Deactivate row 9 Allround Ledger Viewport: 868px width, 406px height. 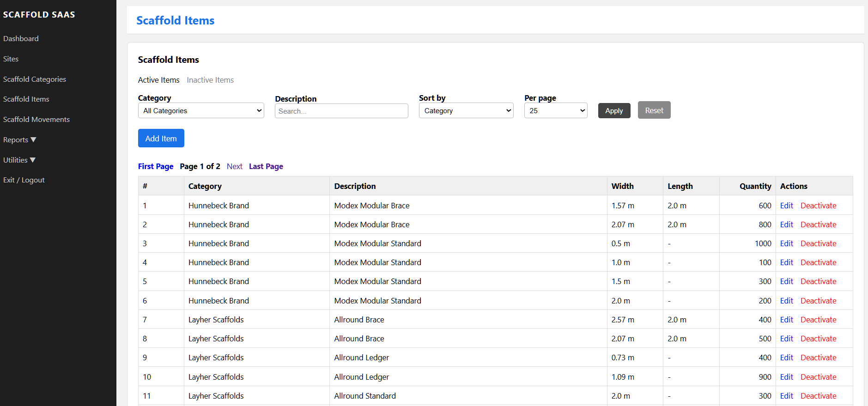coord(818,358)
